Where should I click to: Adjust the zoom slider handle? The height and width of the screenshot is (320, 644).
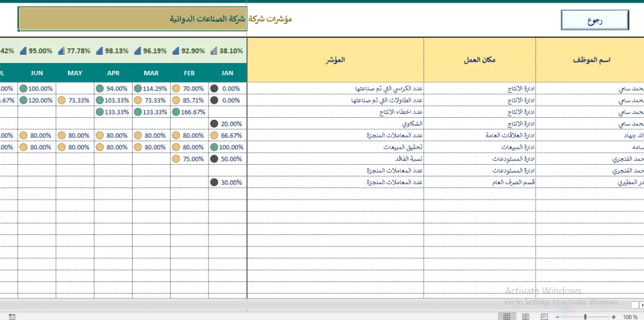[x=585, y=317]
